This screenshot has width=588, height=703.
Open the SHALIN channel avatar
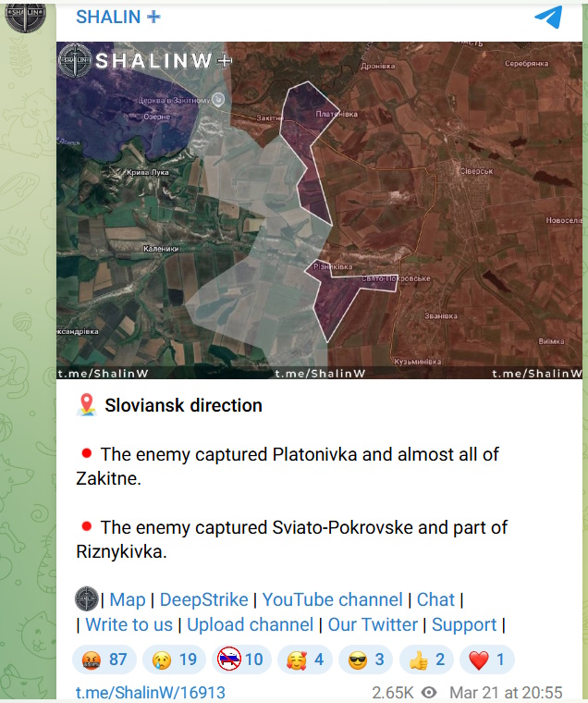point(25,16)
